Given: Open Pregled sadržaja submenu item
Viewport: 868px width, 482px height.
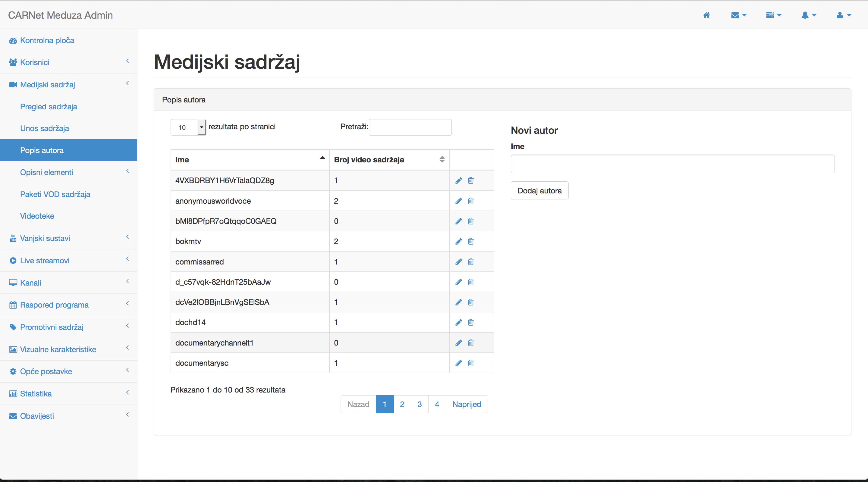Looking at the screenshot, I should tap(68, 107).
